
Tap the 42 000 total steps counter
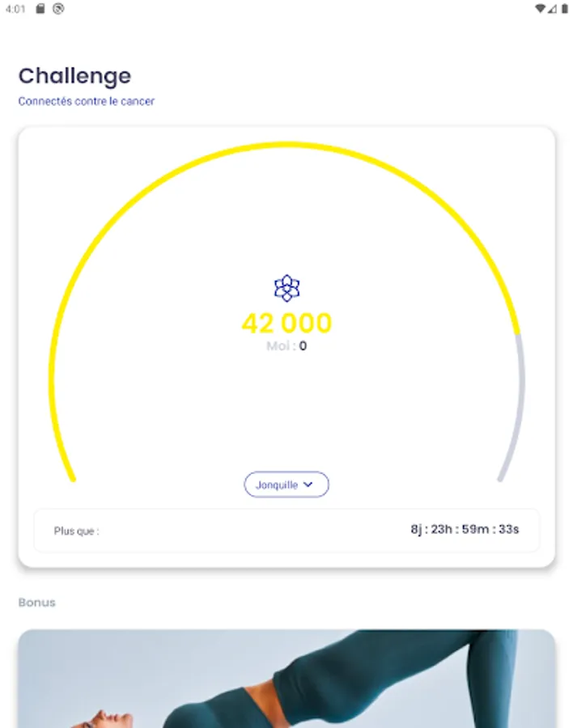(286, 323)
